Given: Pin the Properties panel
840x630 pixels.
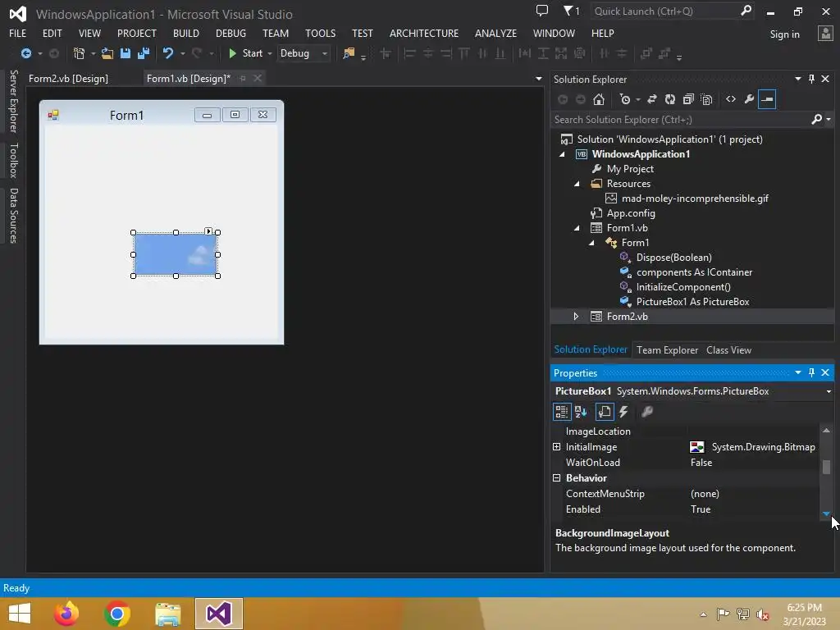Looking at the screenshot, I should (x=811, y=372).
